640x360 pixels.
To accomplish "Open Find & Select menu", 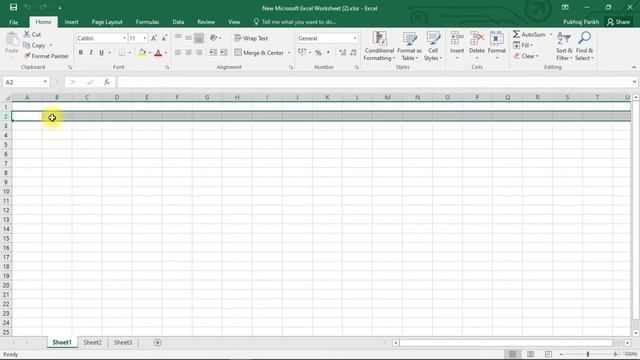I will click(584, 46).
